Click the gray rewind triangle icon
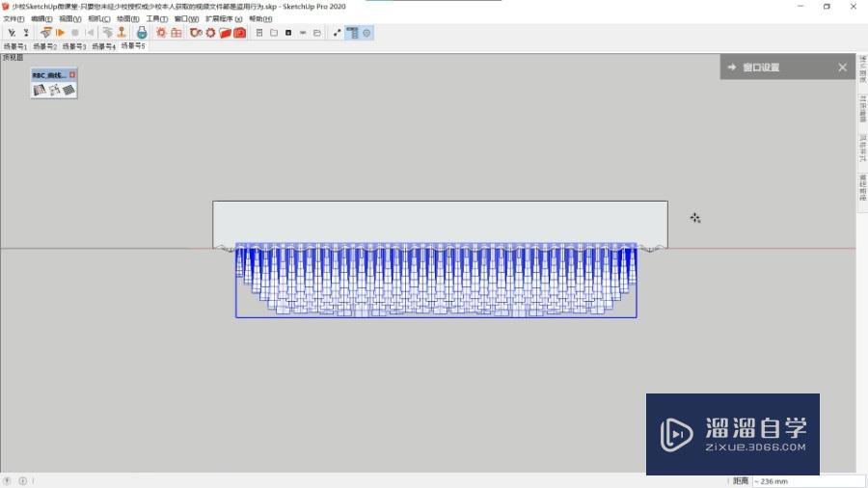 coord(91,33)
